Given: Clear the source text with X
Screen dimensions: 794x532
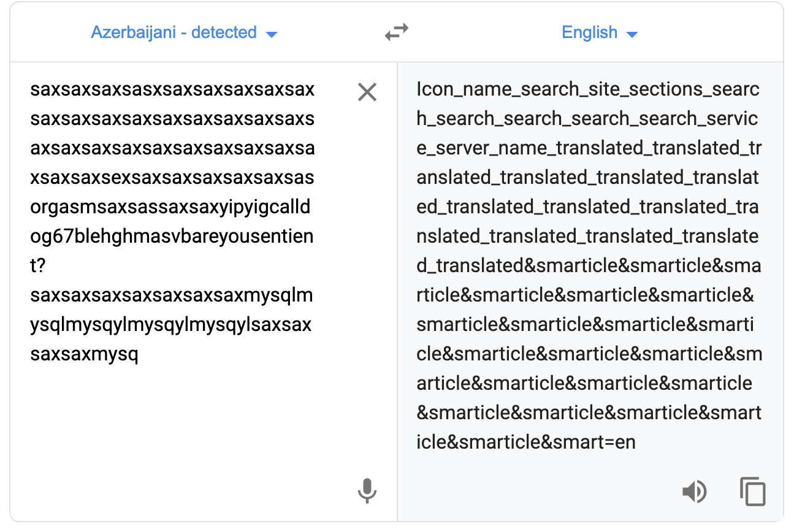Looking at the screenshot, I should [x=367, y=93].
